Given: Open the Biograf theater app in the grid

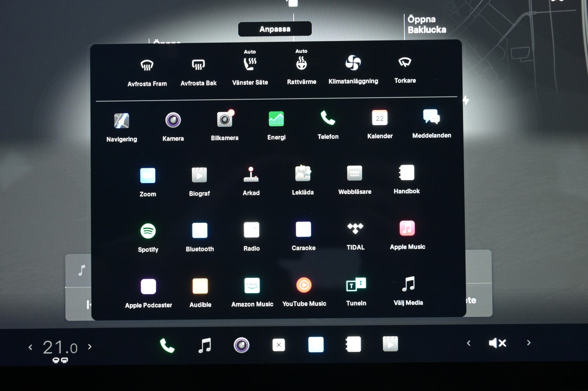Looking at the screenshot, I should click(199, 182).
